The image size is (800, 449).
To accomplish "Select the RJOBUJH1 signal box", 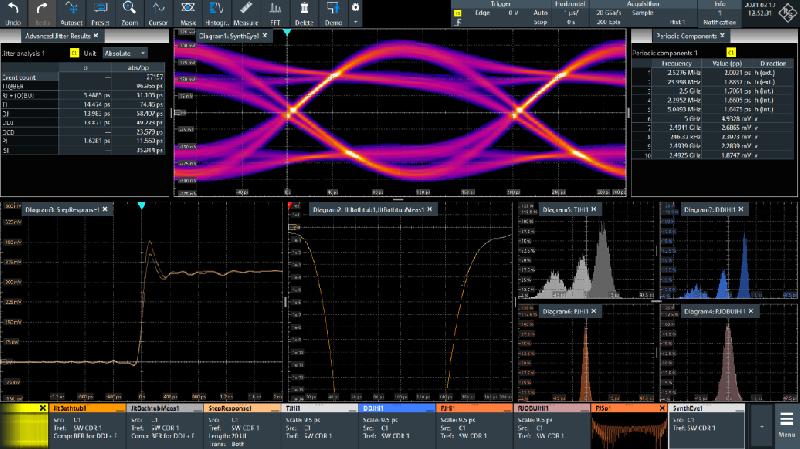I will 552,426.
